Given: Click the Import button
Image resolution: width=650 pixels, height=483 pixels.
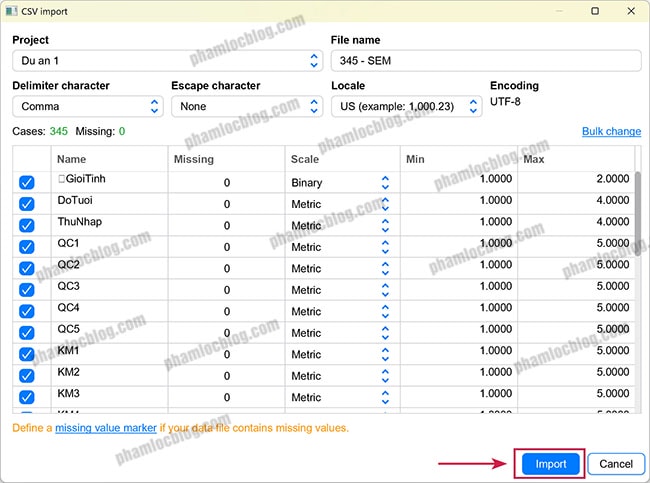Looking at the screenshot, I should (550, 464).
